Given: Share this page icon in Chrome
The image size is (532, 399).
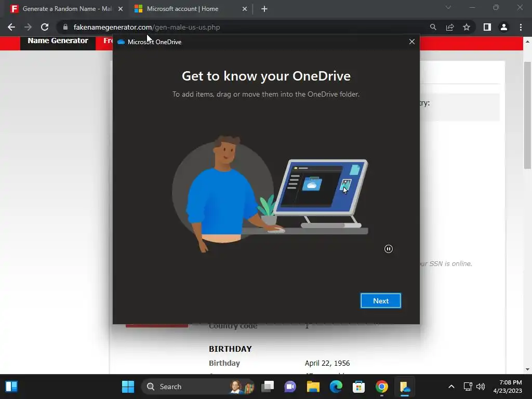Looking at the screenshot, I should point(450,27).
